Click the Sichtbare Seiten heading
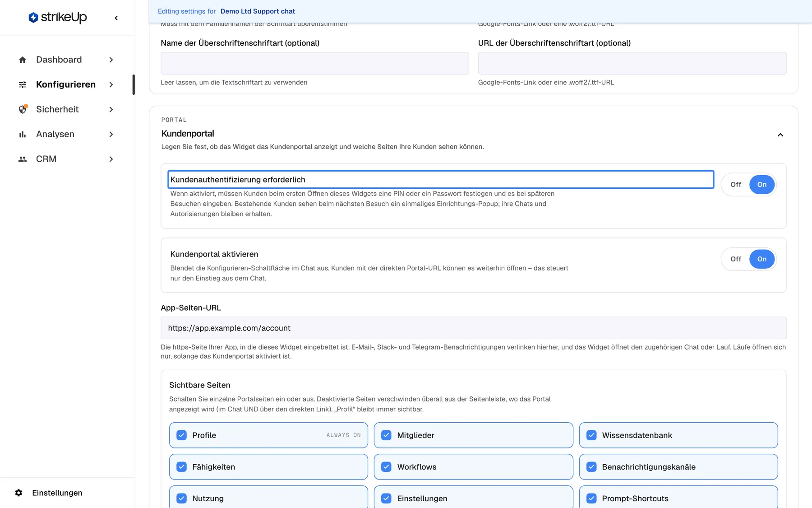Screen dimensions: 812x508 pos(199,385)
